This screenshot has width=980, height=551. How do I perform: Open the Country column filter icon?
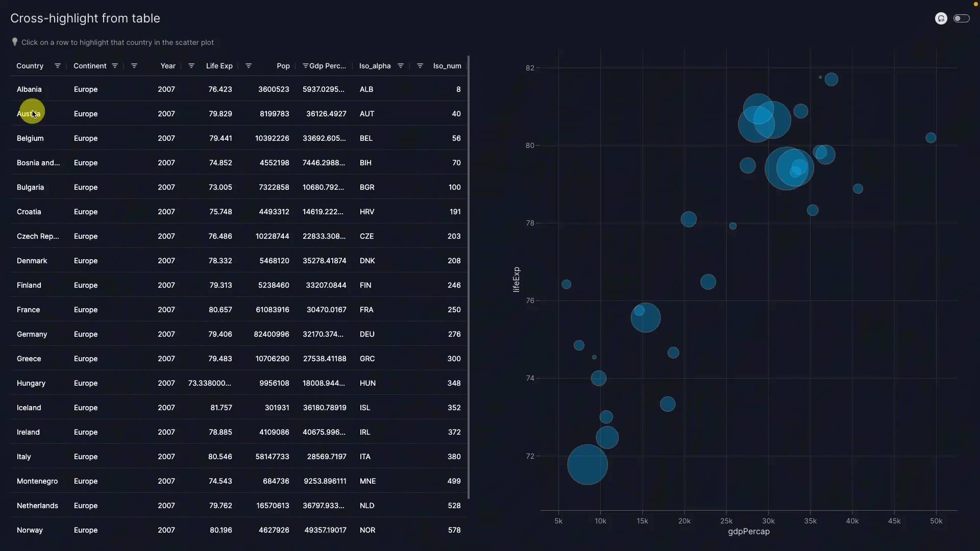point(58,66)
